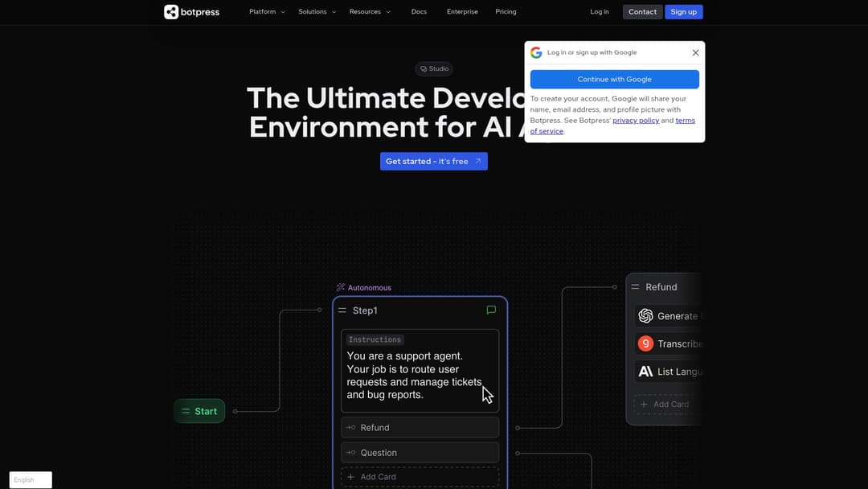The width and height of the screenshot is (868, 489).
Task: Click the Step1 chat bubble icon
Action: click(x=491, y=310)
